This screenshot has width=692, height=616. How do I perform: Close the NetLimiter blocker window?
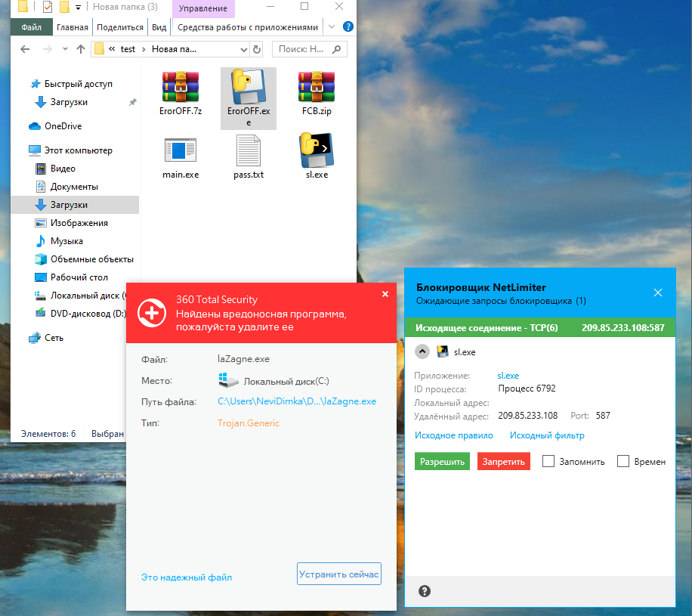click(x=657, y=293)
